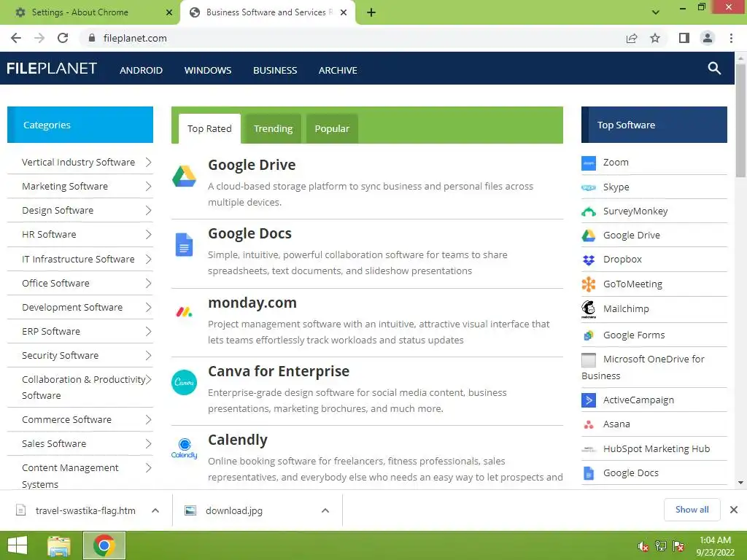747x560 pixels.
Task: Click the Google Forms icon
Action: pyautogui.click(x=589, y=335)
